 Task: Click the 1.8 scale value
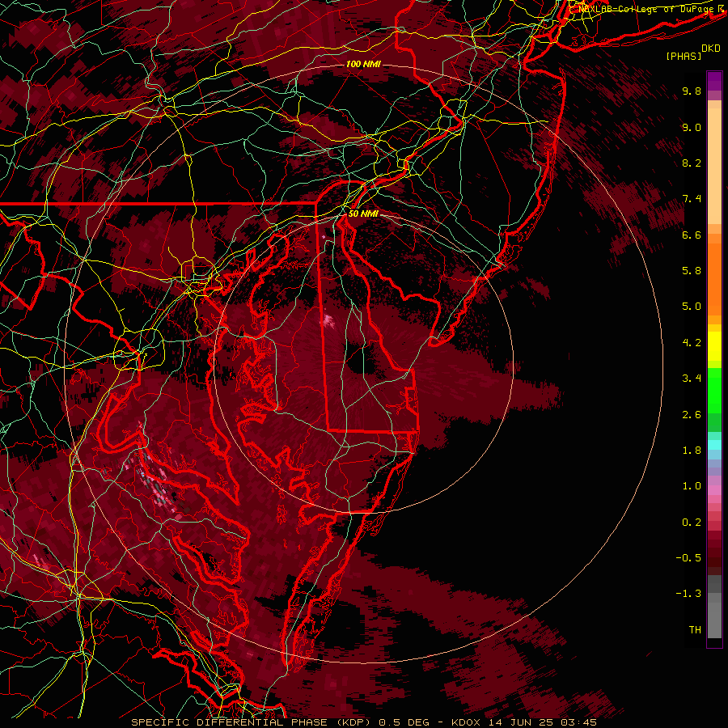tap(692, 451)
